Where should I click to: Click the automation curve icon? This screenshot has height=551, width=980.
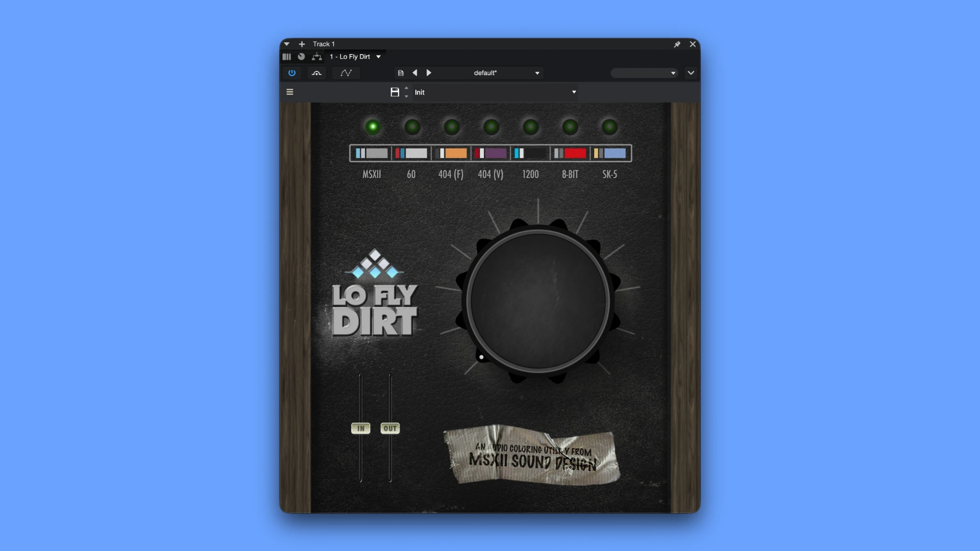pyautogui.click(x=346, y=73)
